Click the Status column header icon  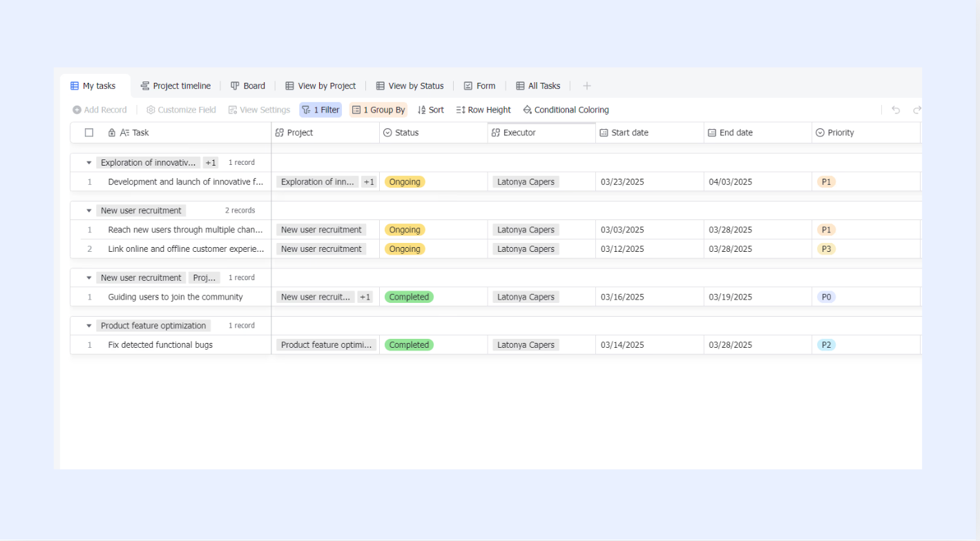coord(387,132)
